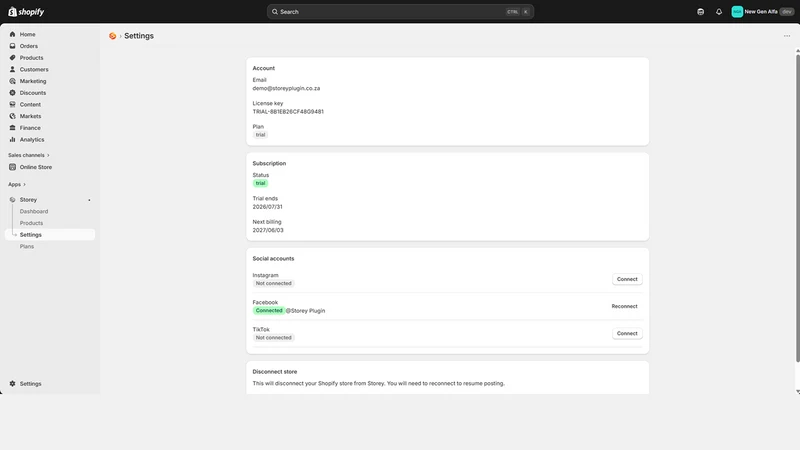This screenshot has height=450, width=800.
Task: Click the green trial status badge
Action: coord(260,183)
